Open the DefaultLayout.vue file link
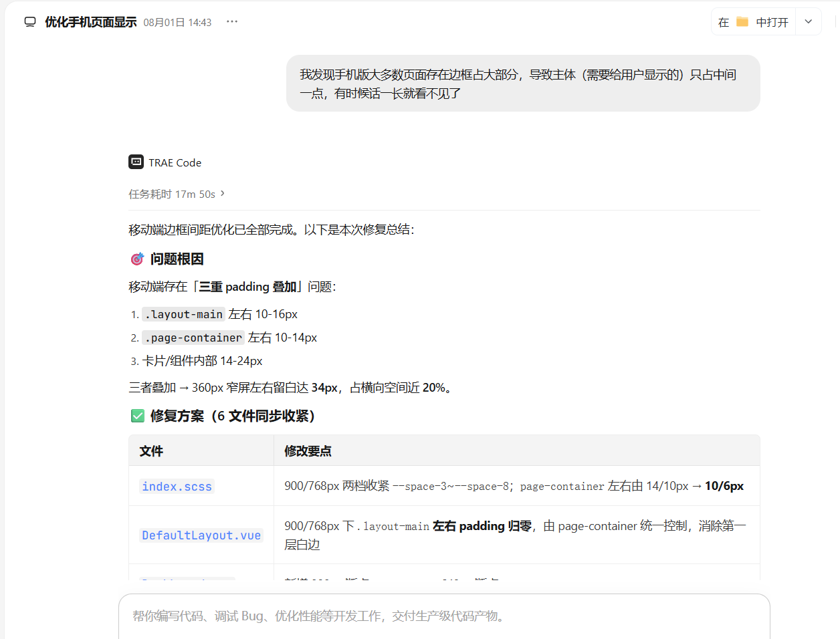This screenshot has width=840, height=639. tap(201, 535)
